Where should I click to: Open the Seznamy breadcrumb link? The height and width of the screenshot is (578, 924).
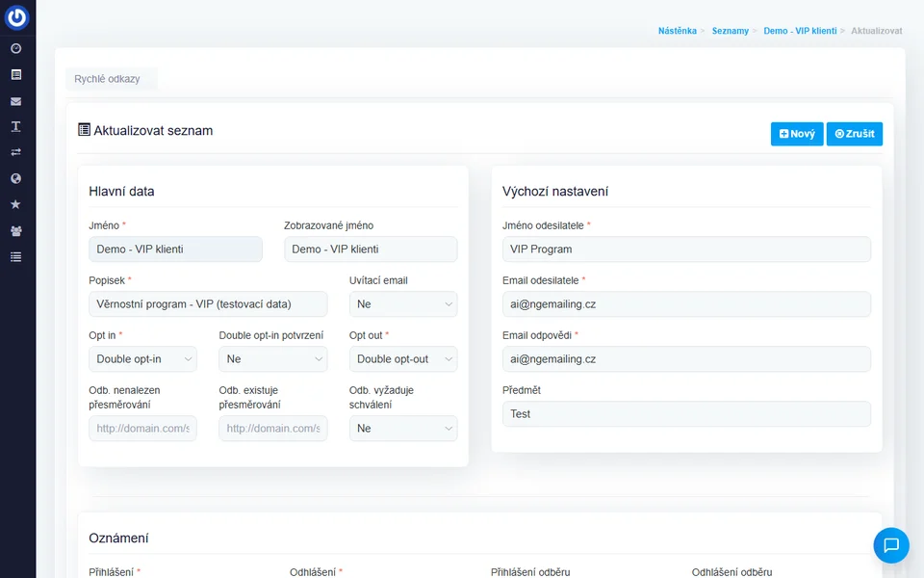point(730,31)
